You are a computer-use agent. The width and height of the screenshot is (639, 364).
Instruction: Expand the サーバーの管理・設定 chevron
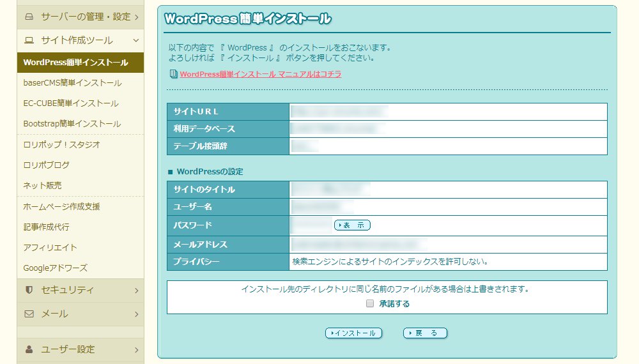tap(137, 17)
